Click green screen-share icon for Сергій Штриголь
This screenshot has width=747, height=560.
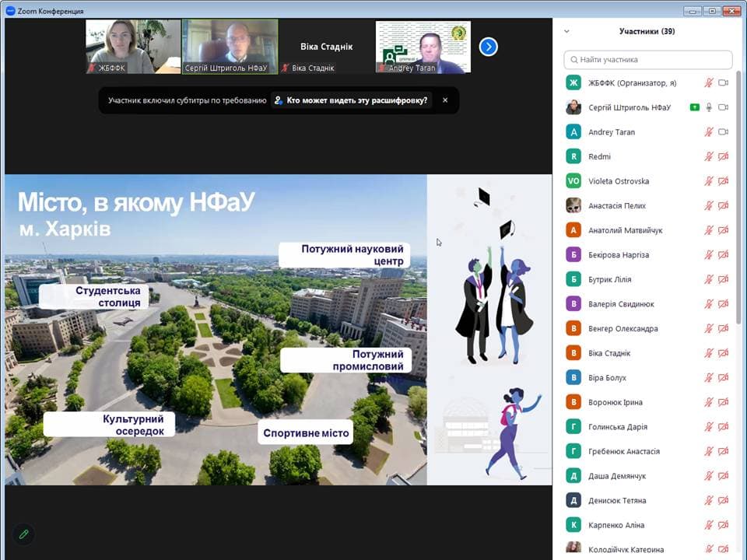tap(695, 107)
